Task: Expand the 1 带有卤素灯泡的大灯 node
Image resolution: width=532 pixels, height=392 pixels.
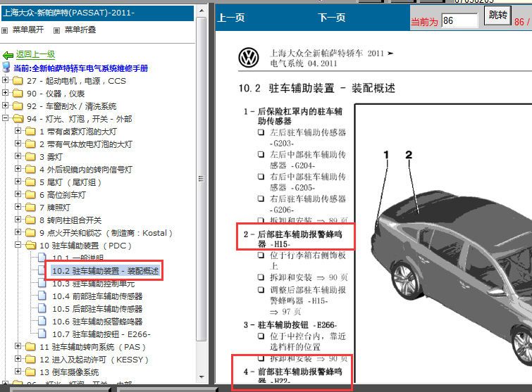Action: pos(18,130)
